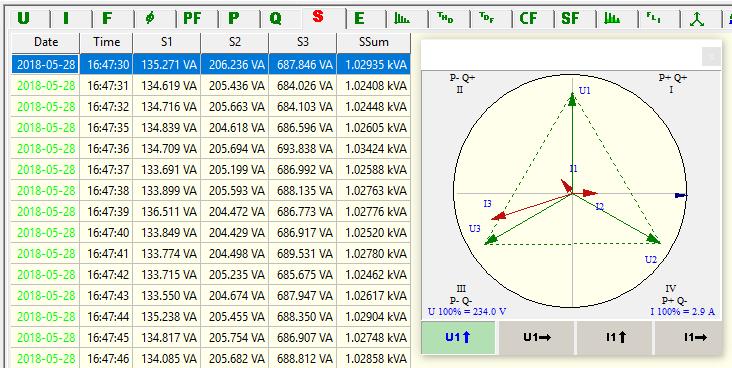The height and width of the screenshot is (368, 732).
Task: Click the 135.271 VA S1 value
Action: coord(167,64)
